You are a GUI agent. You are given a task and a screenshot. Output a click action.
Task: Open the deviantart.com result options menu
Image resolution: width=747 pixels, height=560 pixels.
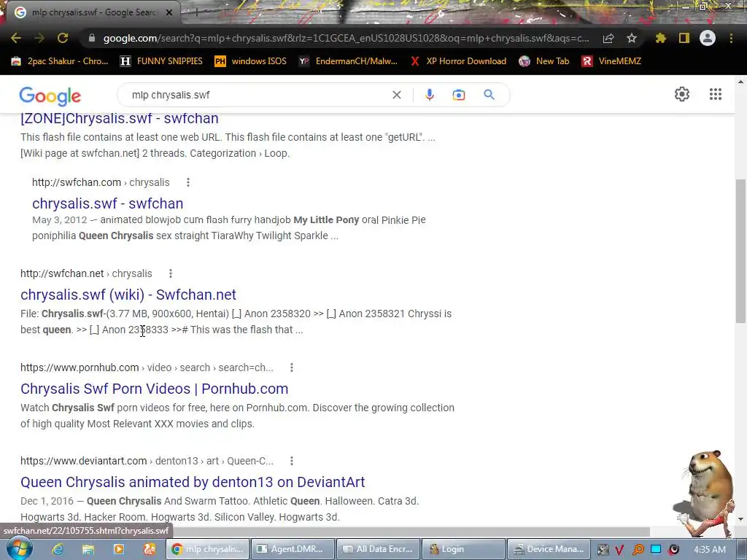click(292, 461)
